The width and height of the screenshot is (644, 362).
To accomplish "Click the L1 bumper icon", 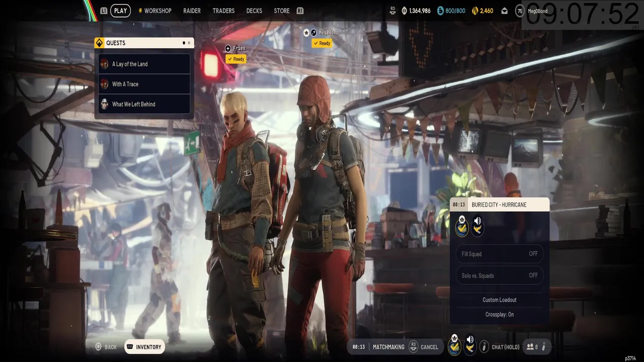I will tap(104, 11).
